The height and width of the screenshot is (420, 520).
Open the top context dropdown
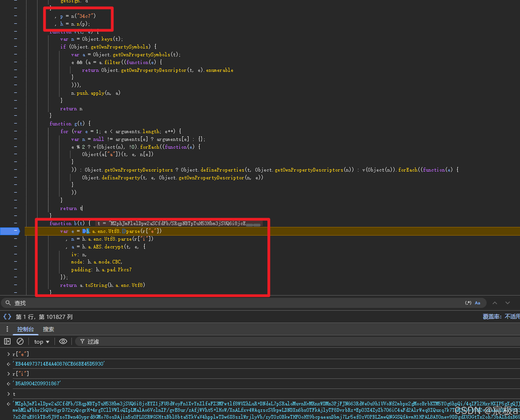click(x=42, y=341)
